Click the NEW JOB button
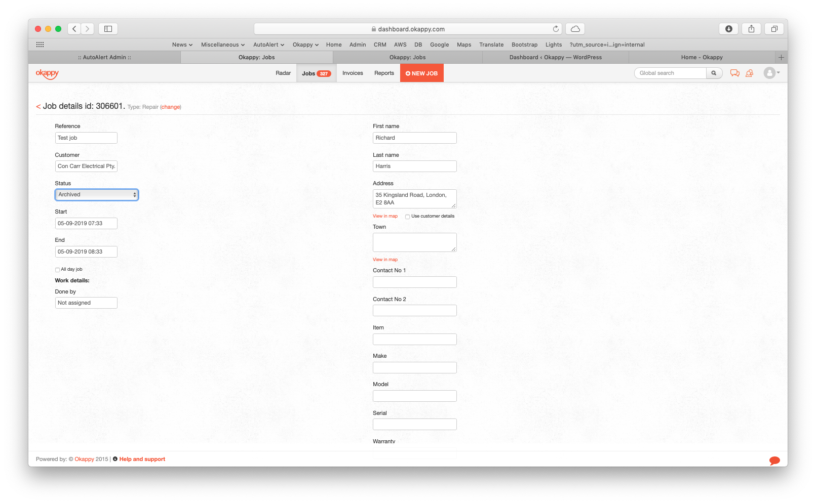Screen dimensions: 816x504 (422, 73)
